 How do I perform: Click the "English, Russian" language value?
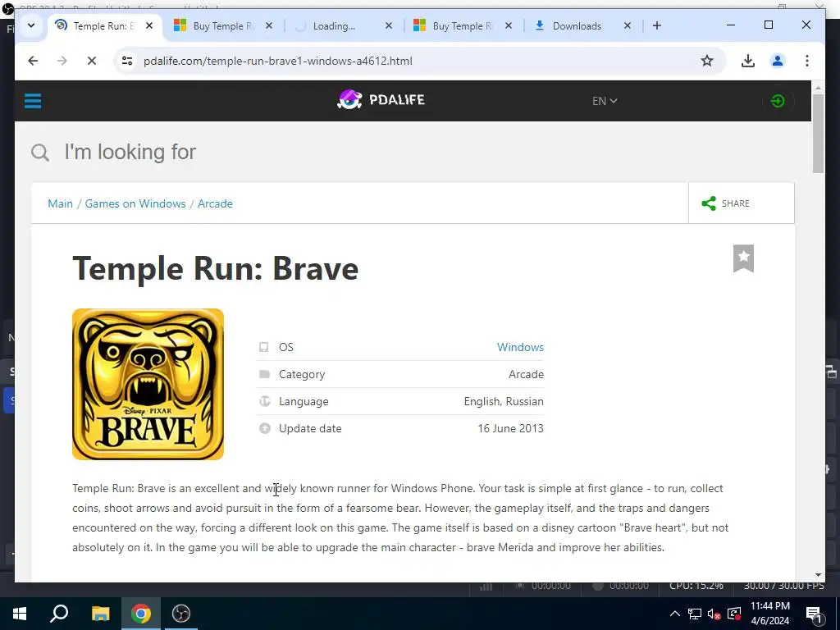pyautogui.click(x=504, y=401)
